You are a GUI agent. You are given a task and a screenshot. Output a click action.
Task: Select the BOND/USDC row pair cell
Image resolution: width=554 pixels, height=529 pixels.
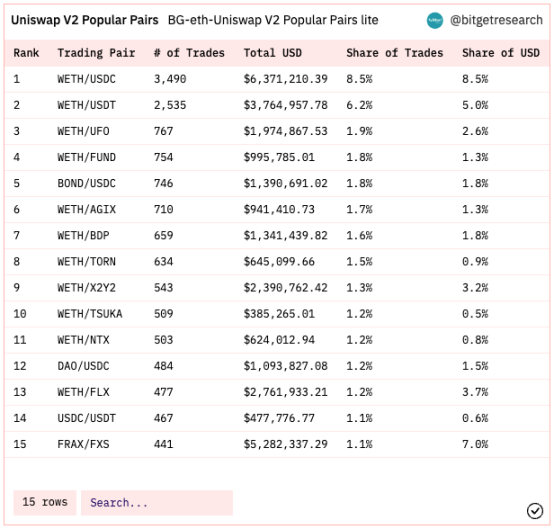(87, 183)
